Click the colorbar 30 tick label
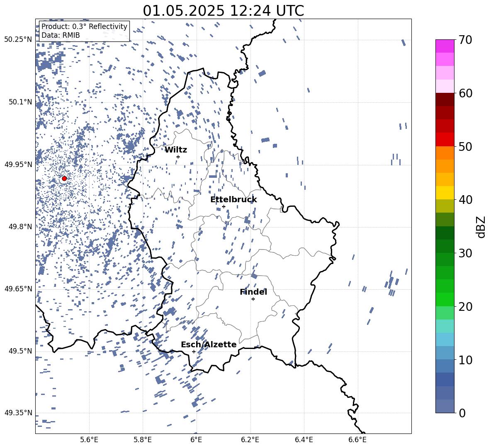 click(x=465, y=253)
